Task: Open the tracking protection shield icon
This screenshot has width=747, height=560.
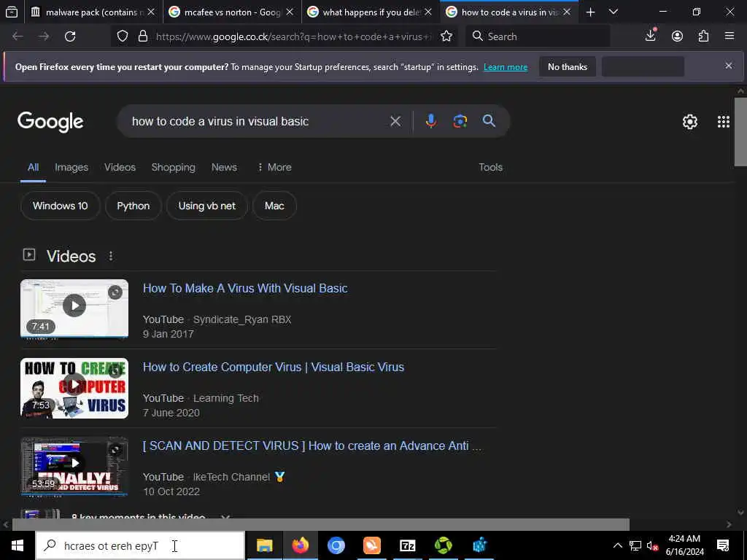Action: (x=123, y=36)
